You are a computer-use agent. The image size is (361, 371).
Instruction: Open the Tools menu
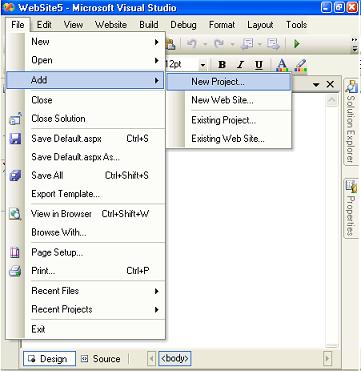(296, 25)
